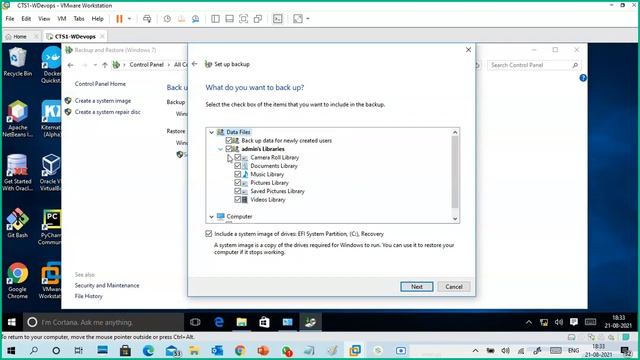Image resolution: width=640 pixels, height=360 pixels.
Task: Open the Get Started With Oracle icon
Action: click(x=17, y=172)
